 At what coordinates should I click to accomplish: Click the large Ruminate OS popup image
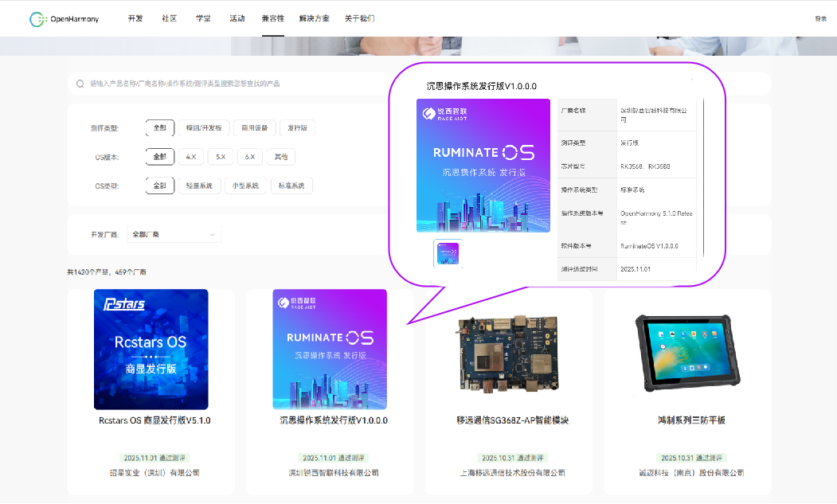(483, 166)
